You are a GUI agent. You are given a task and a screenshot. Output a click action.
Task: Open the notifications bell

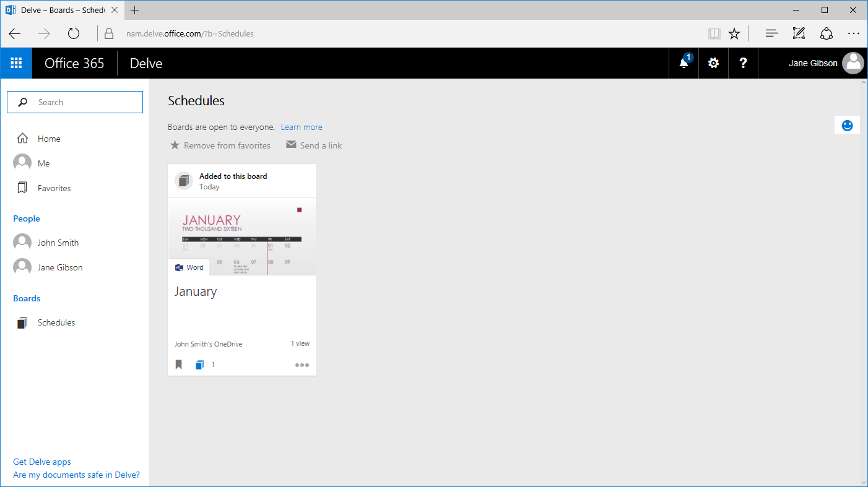(x=684, y=63)
